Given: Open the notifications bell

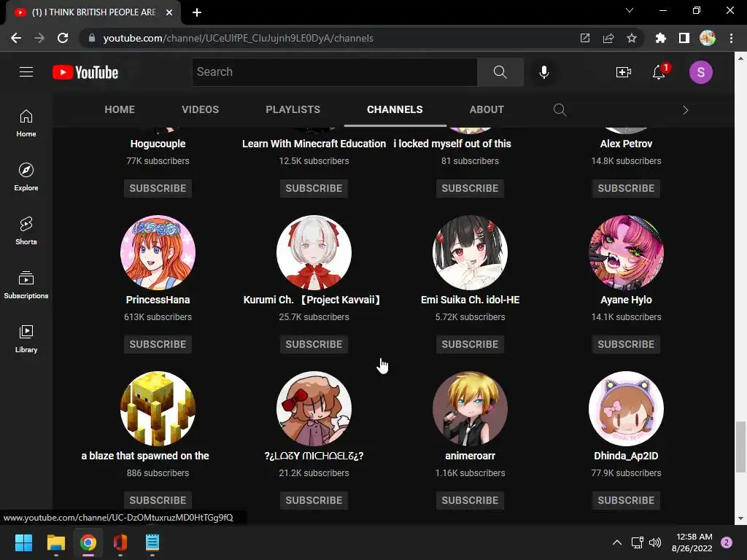Looking at the screenshot, I should [659, 72].
